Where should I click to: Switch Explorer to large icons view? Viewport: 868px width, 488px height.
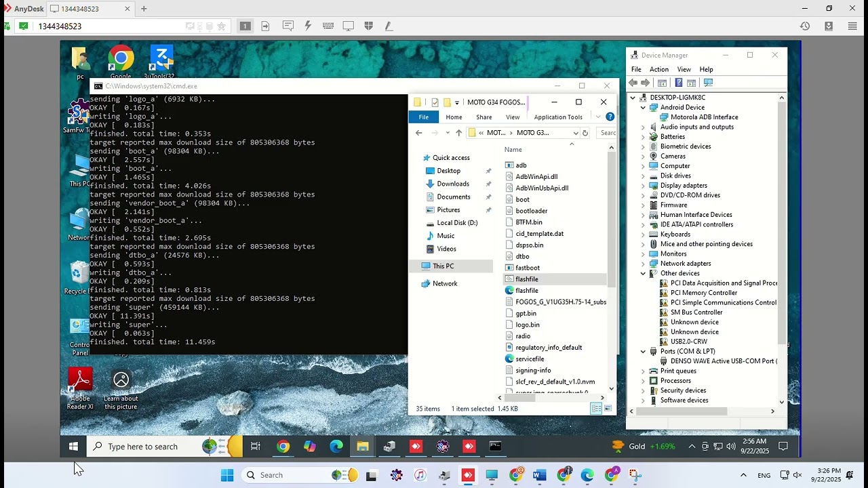tap(608, 408)
